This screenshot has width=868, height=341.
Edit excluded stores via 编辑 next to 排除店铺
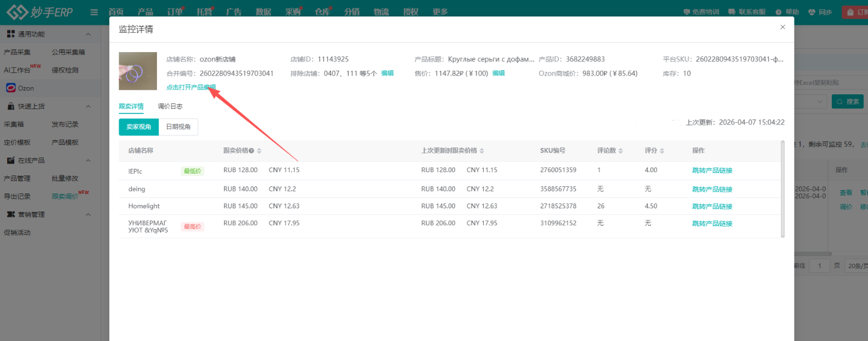tap(388, 73)
